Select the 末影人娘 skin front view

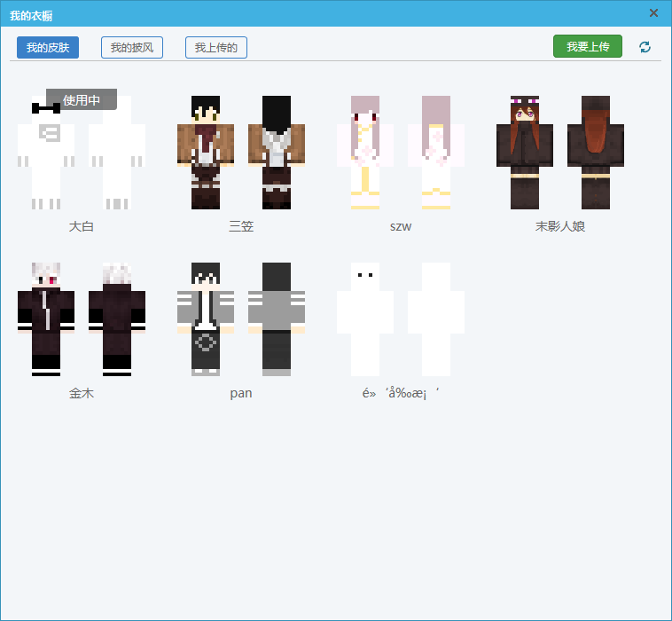[x=525, y=153]
